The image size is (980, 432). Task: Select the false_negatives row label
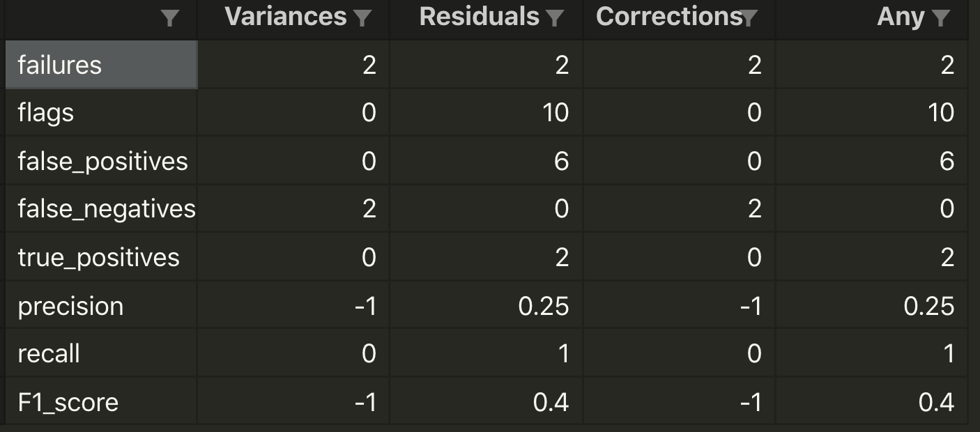click(101, 208)
